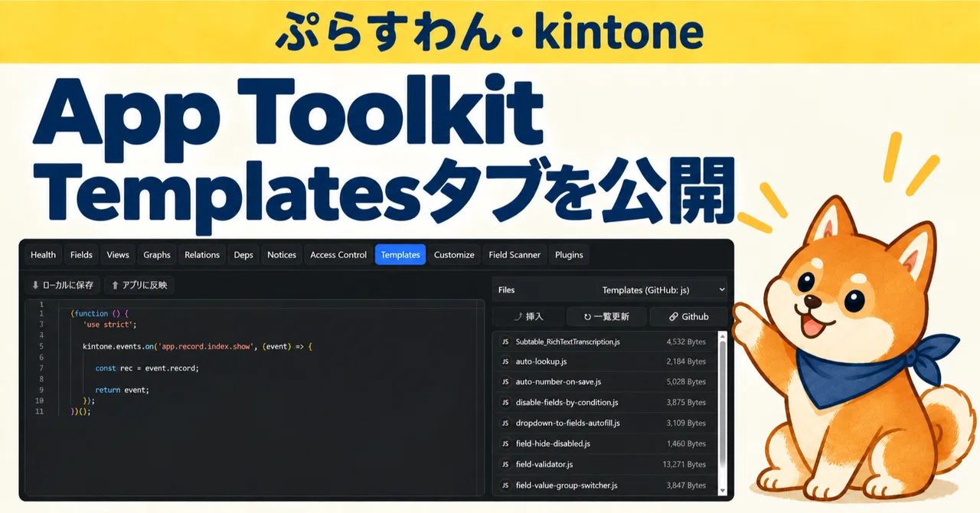Click code line 'return event;'
Viewport: 980px width, 513px height.
tap(122, 390)
